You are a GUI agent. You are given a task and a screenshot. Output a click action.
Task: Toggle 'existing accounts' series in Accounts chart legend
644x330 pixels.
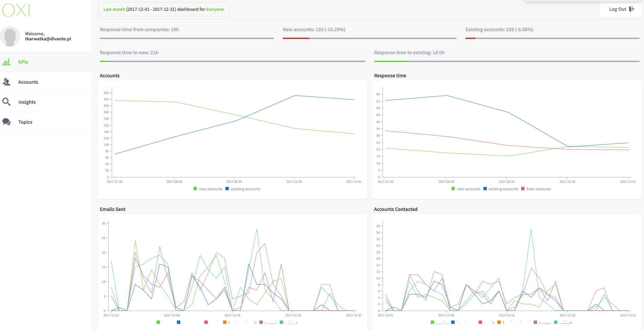(243, 189)
